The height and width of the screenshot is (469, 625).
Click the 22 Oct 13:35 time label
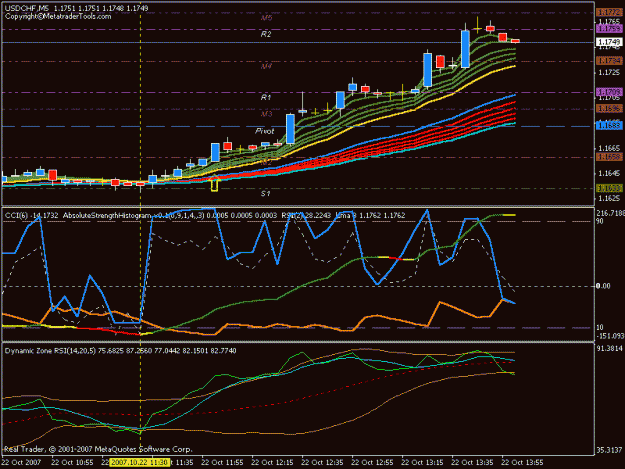[x=472, y=463]
